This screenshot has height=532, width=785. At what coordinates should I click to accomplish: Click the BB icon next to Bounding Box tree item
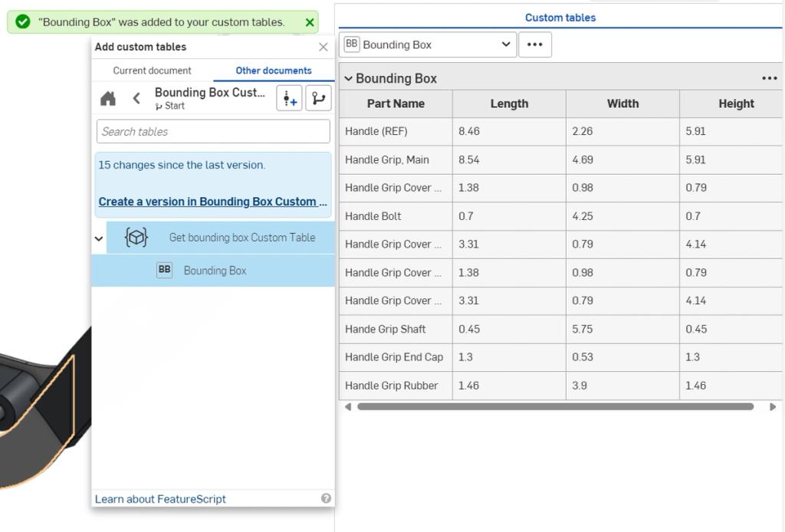[x=164, y=270]
